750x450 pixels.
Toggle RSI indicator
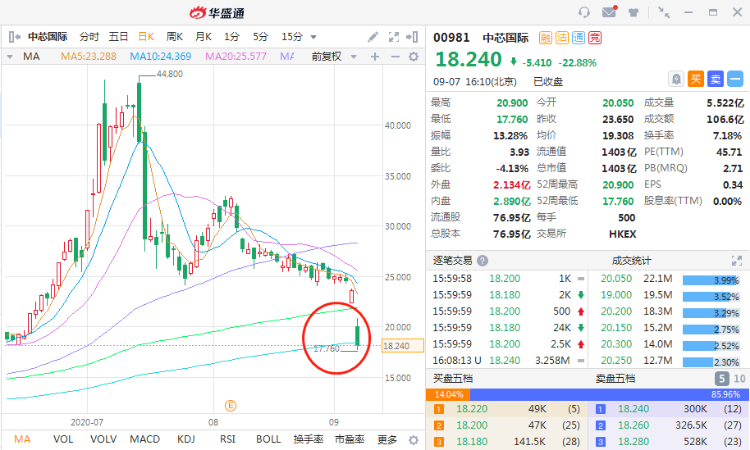click(x=228, y=439)
